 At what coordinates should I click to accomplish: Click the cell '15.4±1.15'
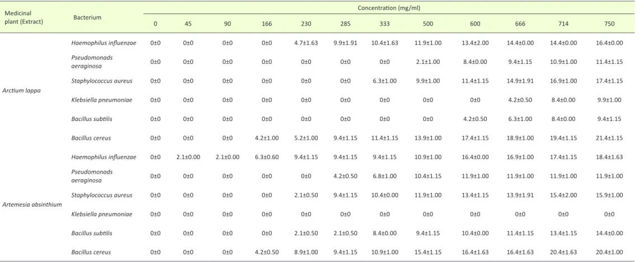coord(427,252)
